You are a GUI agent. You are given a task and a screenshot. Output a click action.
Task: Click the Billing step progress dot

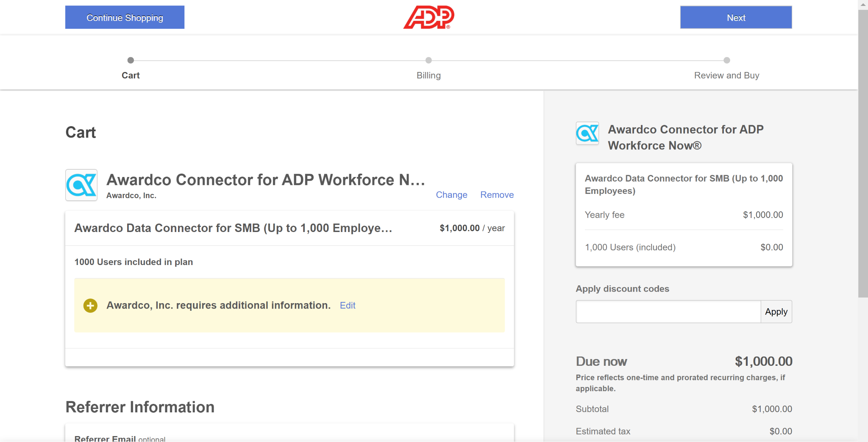(428, 60)
